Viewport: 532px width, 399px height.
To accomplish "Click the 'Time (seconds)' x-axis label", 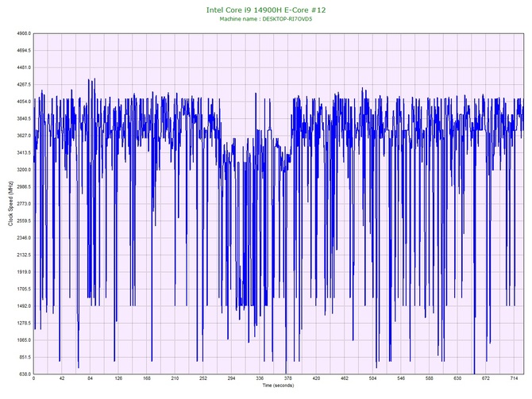I will (278, 386).
